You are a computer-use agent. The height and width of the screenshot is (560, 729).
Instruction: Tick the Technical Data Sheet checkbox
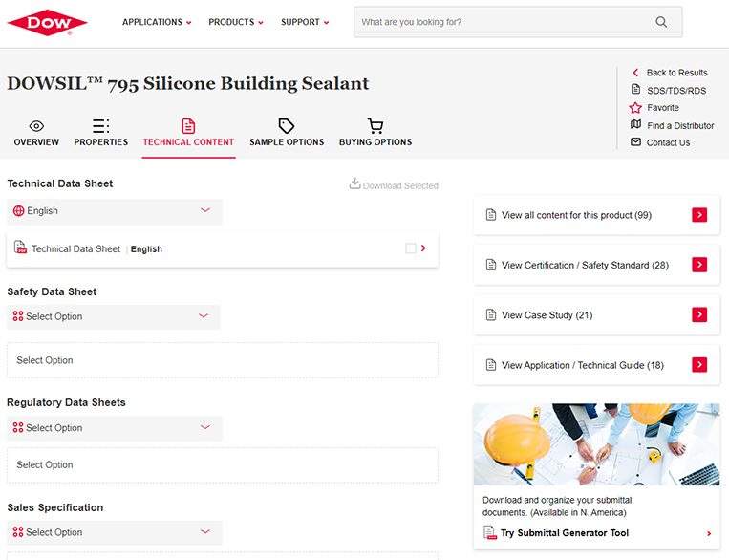pyautogui.click(x=411, y=248)
